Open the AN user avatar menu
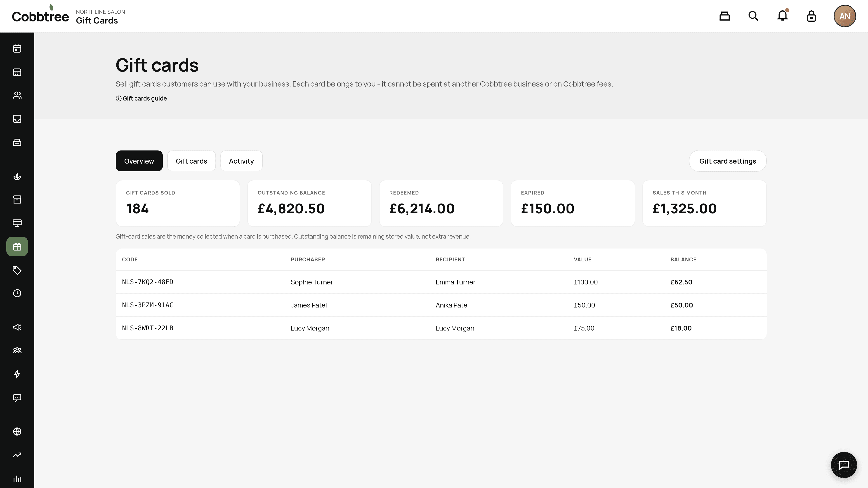 (844, 16)
